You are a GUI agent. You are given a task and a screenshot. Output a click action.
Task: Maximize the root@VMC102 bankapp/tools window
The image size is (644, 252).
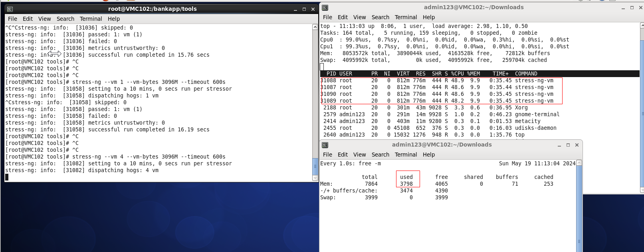(304, 9)
